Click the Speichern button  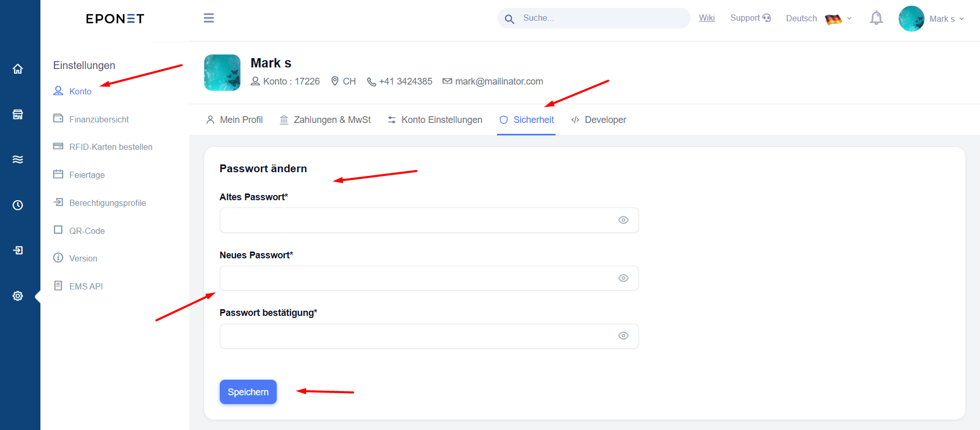pos(248,392)
